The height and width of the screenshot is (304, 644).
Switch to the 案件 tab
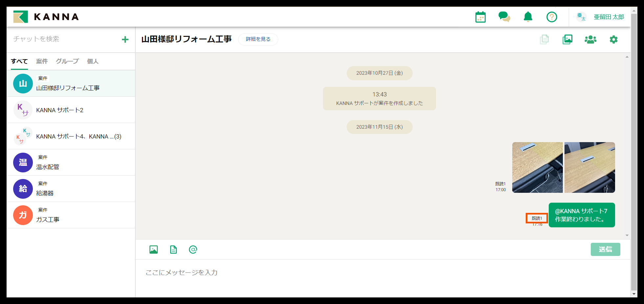(x=42, y=61)
